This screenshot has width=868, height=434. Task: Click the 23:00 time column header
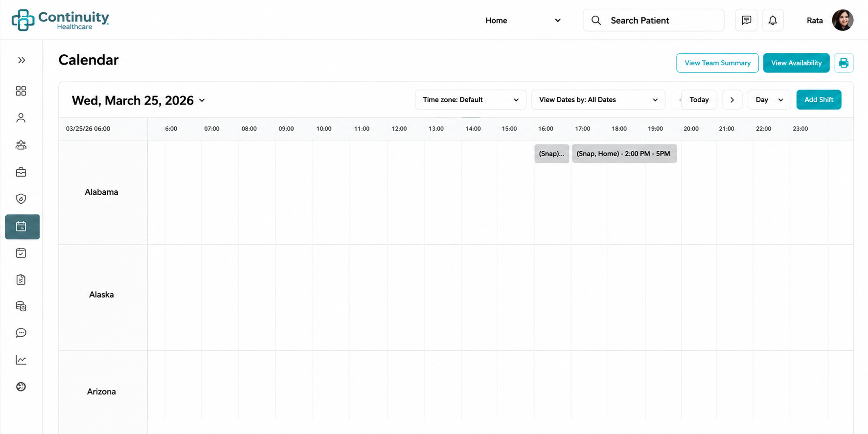click(800, 129)
